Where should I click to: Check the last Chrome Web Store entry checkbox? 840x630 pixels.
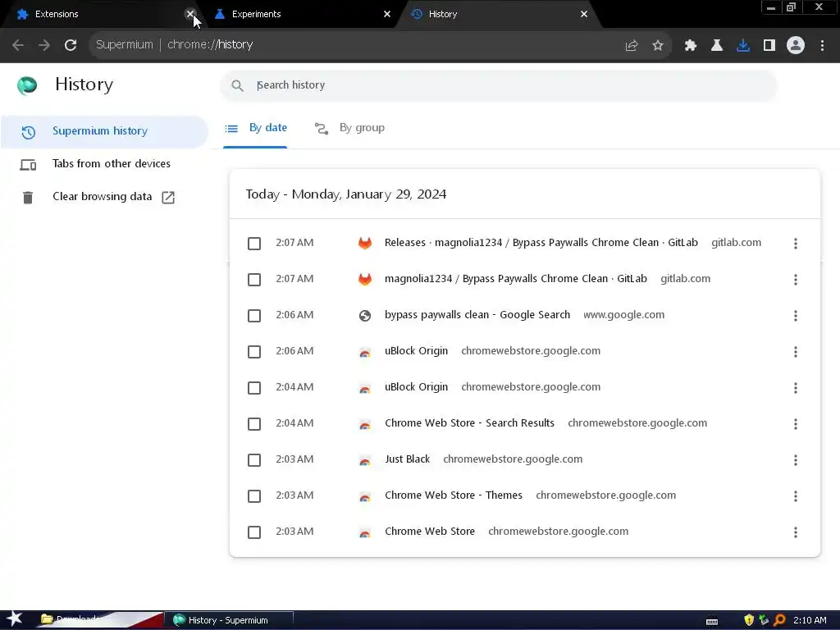pyautogui.click(x=254, y=532)
